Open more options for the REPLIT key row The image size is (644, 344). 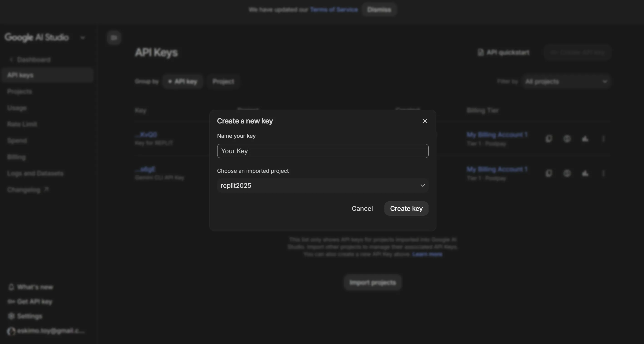tap(603, 139)
